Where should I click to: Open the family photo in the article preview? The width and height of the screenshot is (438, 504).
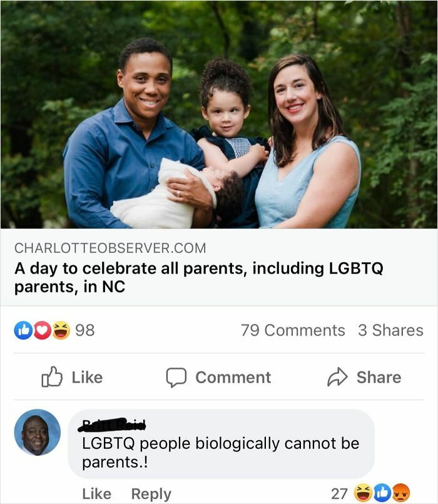pos(219,114)
